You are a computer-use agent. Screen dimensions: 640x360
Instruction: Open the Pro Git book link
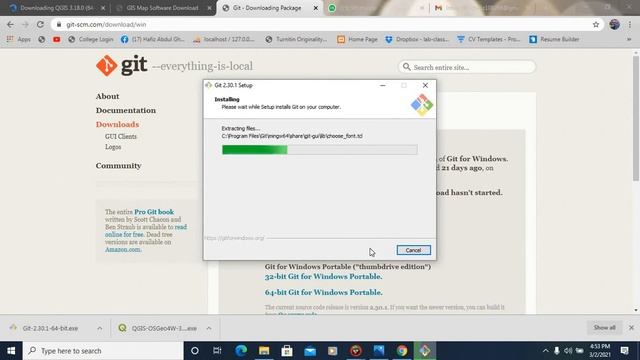point(154,212)
